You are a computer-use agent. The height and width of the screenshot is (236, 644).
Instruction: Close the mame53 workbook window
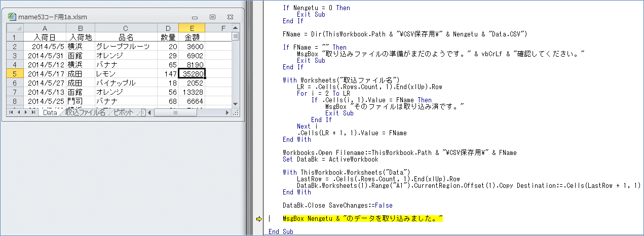(230, 17)
